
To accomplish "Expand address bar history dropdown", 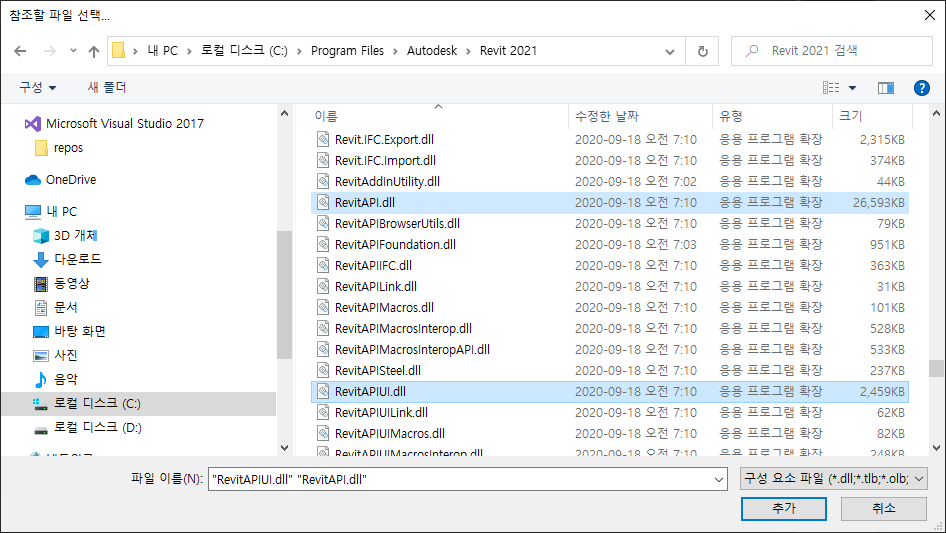I will tap(670, 52).
